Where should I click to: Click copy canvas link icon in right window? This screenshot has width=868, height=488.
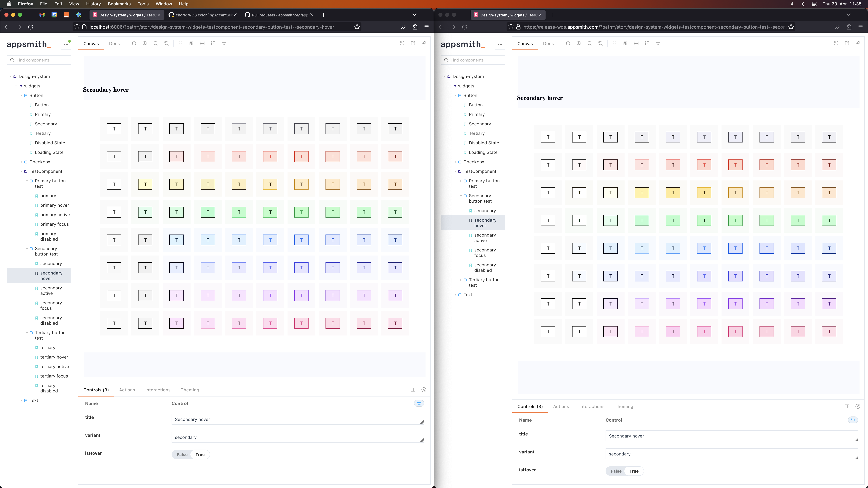coord(857,43)
